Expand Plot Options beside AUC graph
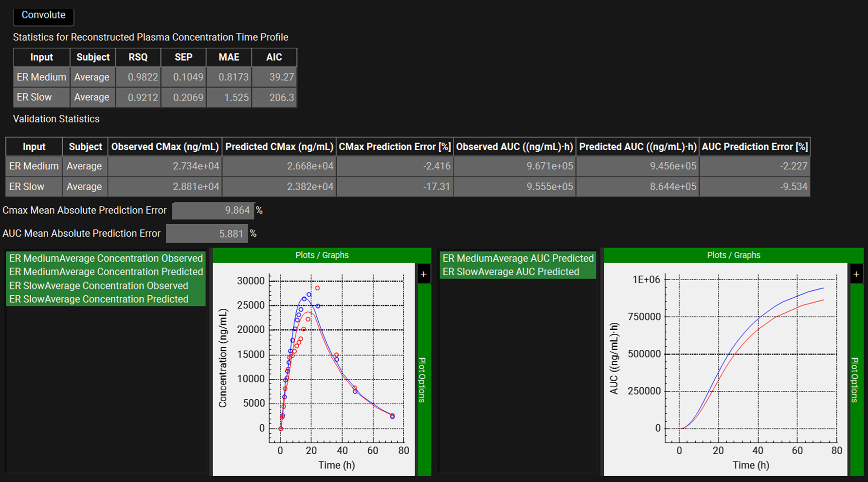The image size is (868, 482). point(855,379)
